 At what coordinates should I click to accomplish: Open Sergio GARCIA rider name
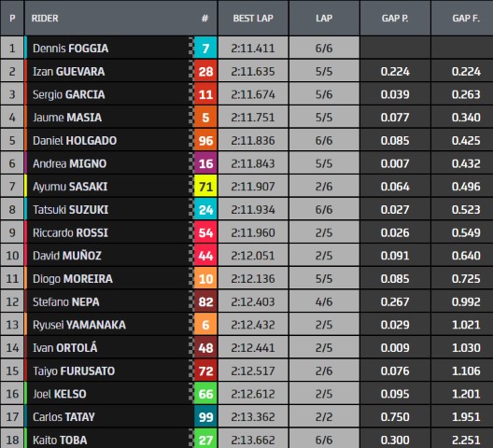coord(69,94)
